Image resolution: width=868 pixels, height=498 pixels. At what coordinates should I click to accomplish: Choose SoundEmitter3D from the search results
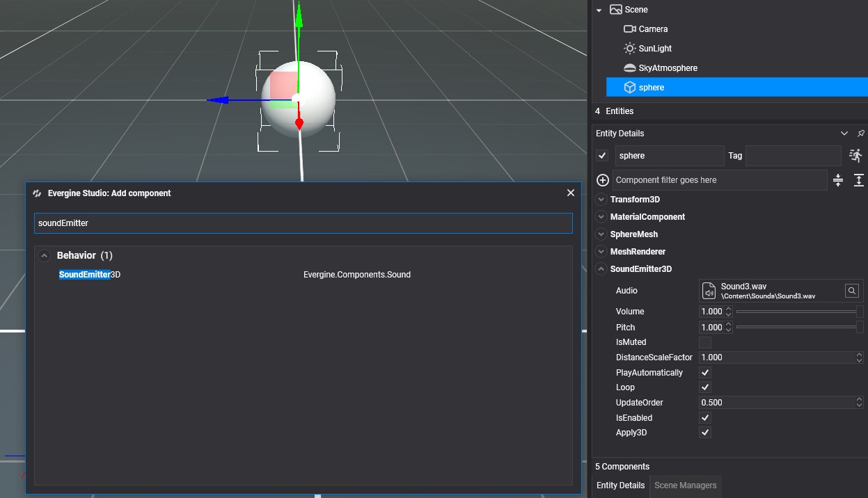90,275
